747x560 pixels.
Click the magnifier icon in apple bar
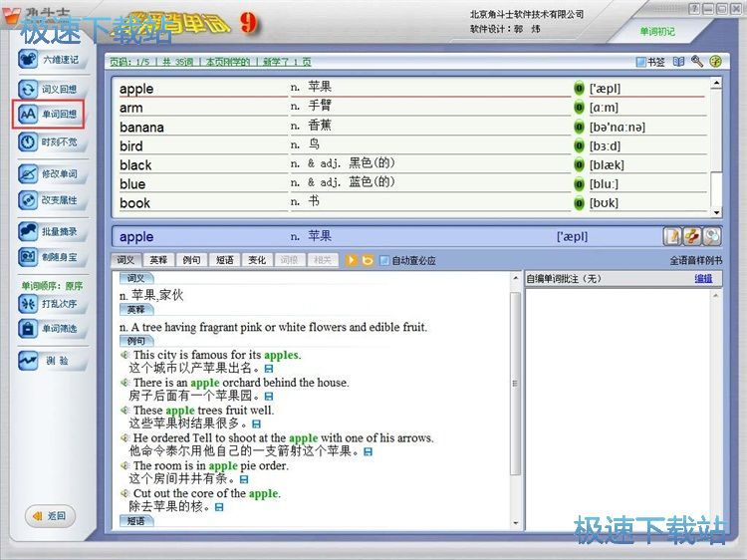(x=712, y=236)
